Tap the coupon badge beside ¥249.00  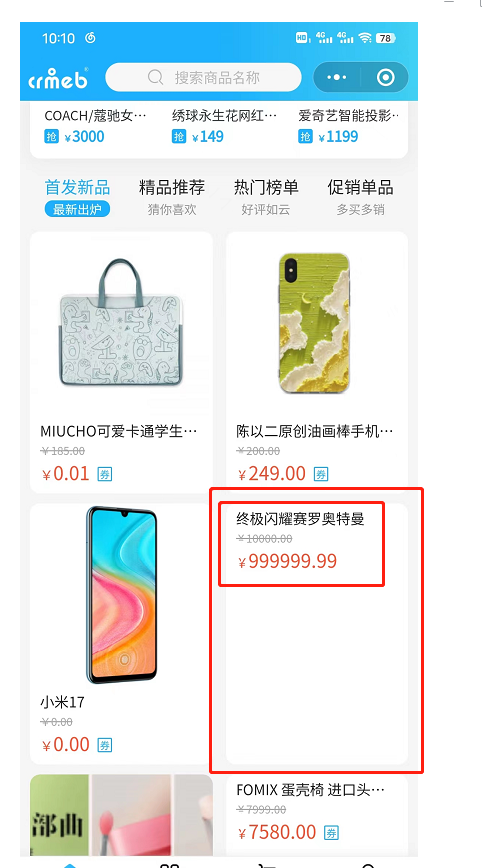pos(321,474)
